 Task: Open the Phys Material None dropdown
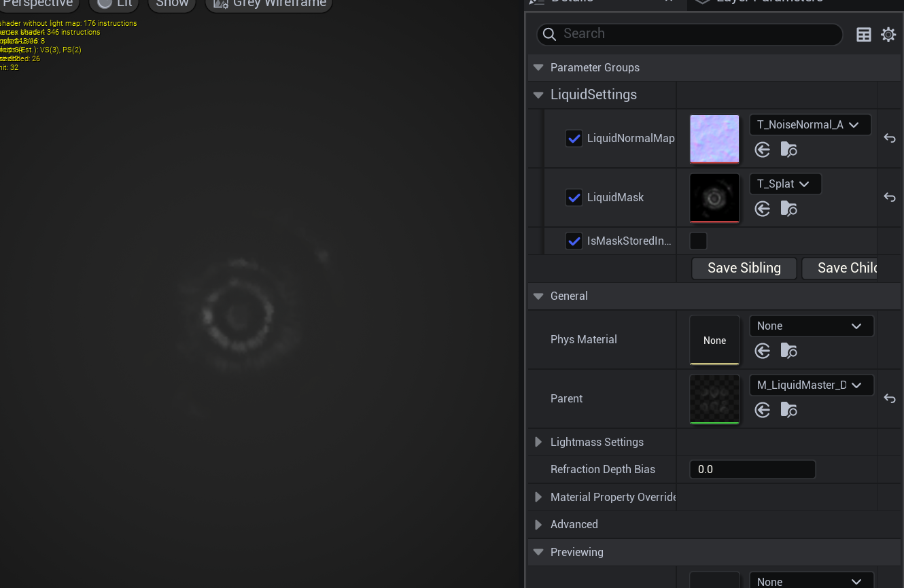coord(812,326)
